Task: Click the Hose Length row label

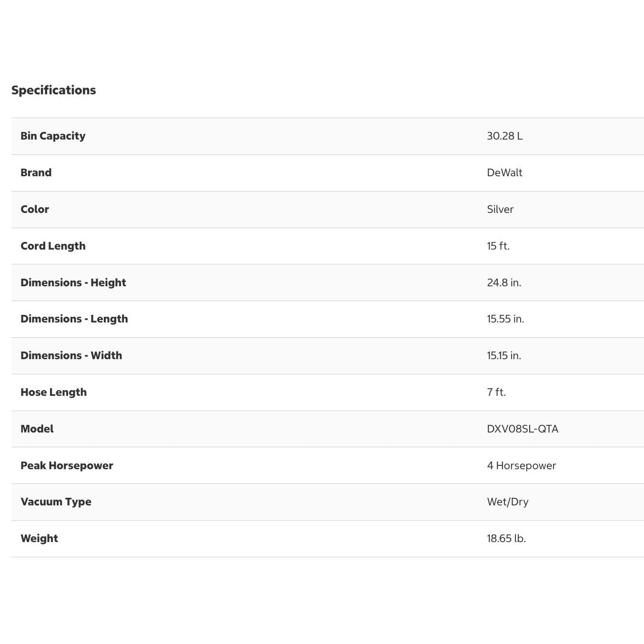Action: tap(53, 392)
